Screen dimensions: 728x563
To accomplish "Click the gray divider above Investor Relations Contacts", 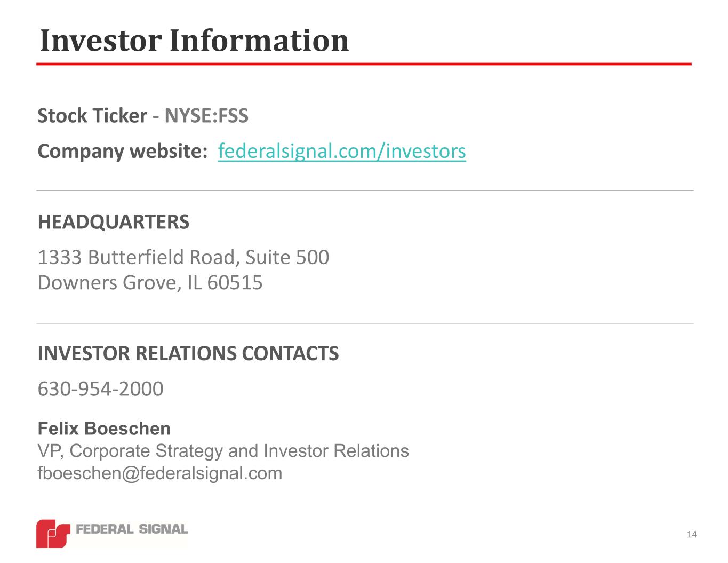I will coord(365,323).
